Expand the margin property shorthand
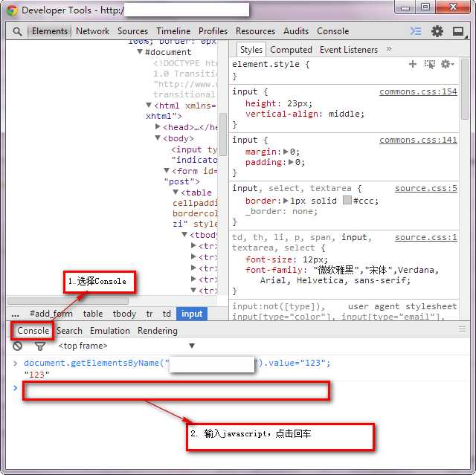 pos(286,152)
